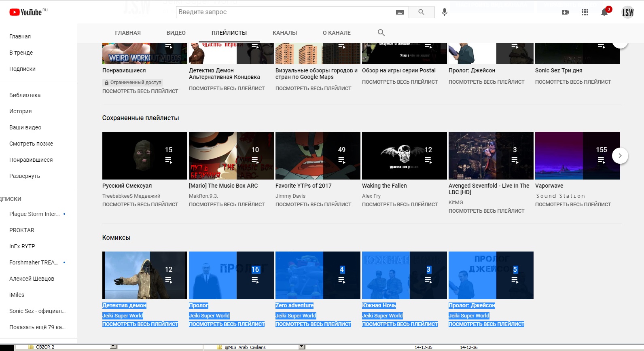Screen dimensions: 644x351
Task: Open Смотреть позже in sidebar
Action: pyautogui.click(x=31, y=144)
